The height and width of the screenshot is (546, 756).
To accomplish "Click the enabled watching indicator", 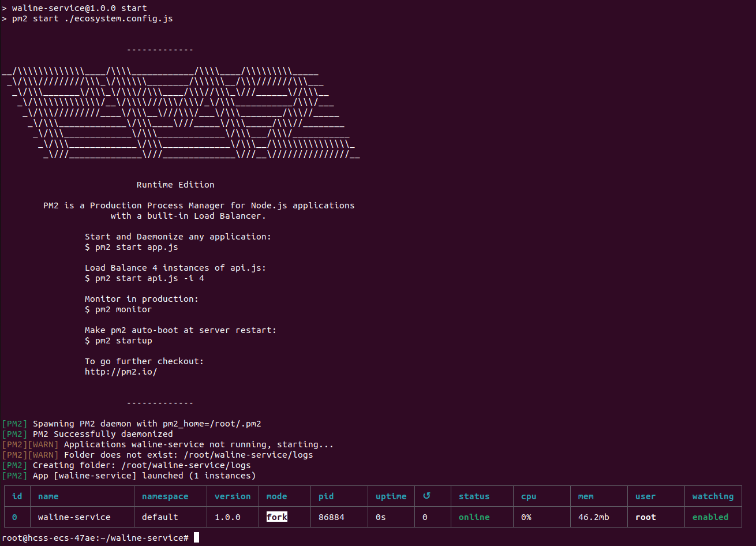I will (710, 517).
